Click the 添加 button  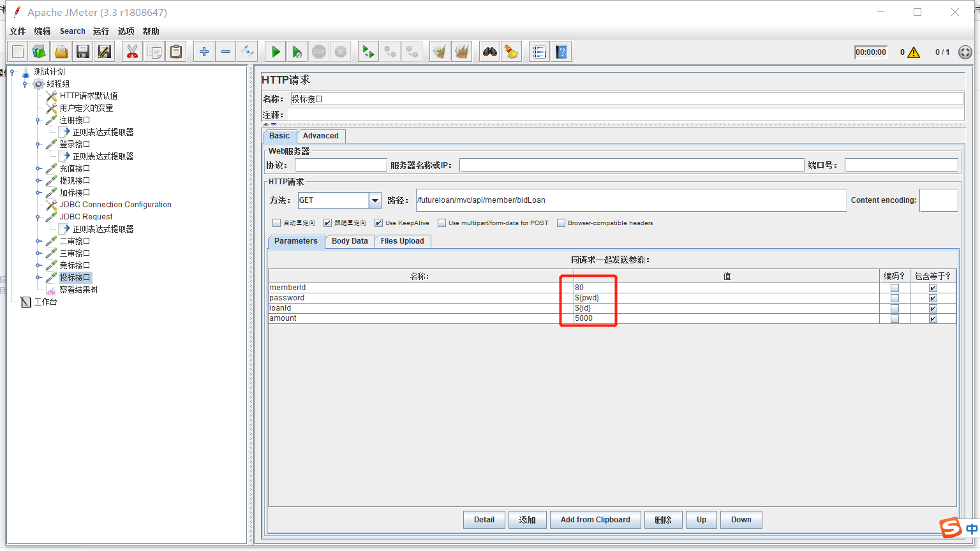(x=527, y=520)
